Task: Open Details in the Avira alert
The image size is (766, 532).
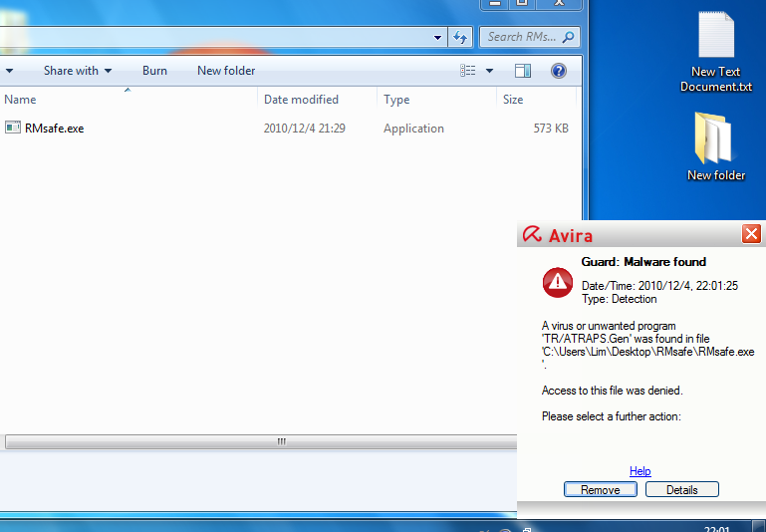Action: click(682, 489)
